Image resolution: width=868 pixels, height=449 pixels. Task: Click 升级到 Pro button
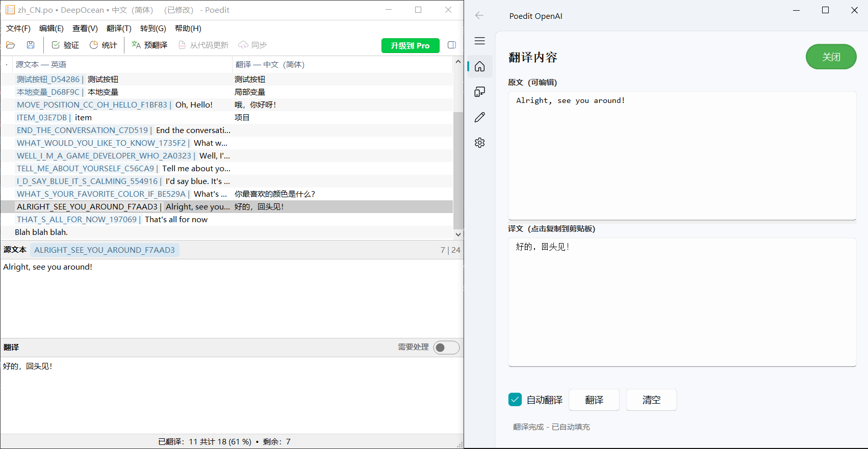410,45
